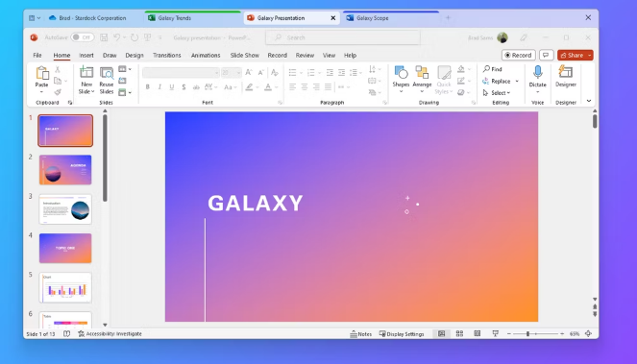Switch to Slide Sorter view
637x364 pixels.
click(x=459, y=333)
